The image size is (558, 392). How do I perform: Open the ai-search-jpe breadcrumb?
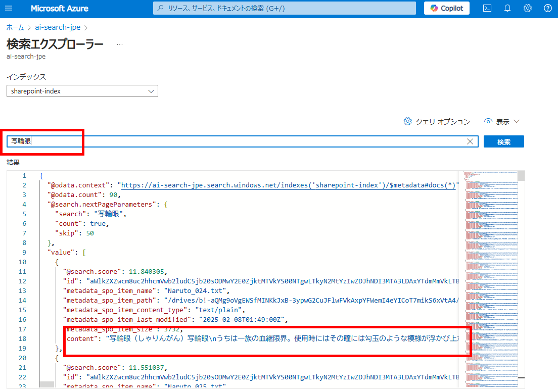[58, 27]
